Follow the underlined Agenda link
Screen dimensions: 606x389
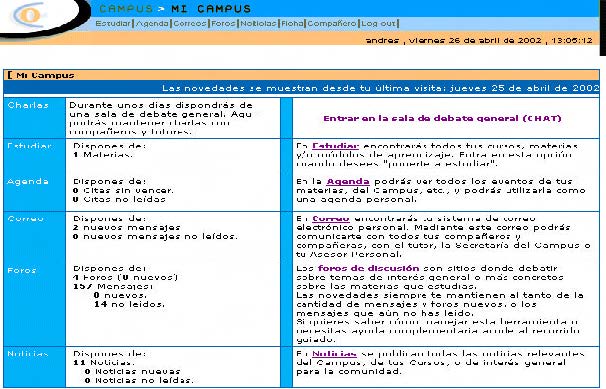[348, 182]
